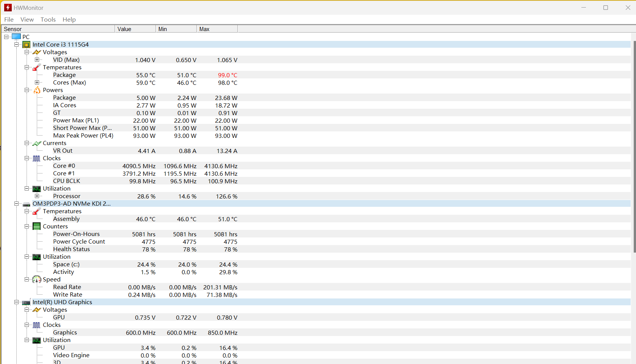Click the Min column header
Screen dimensions: 636x364
[x=176, y=29]
